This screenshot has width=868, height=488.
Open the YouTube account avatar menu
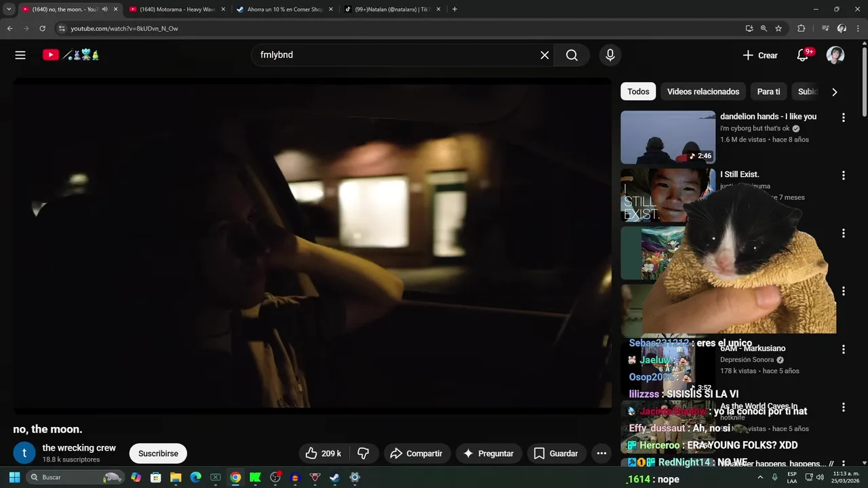835,55
